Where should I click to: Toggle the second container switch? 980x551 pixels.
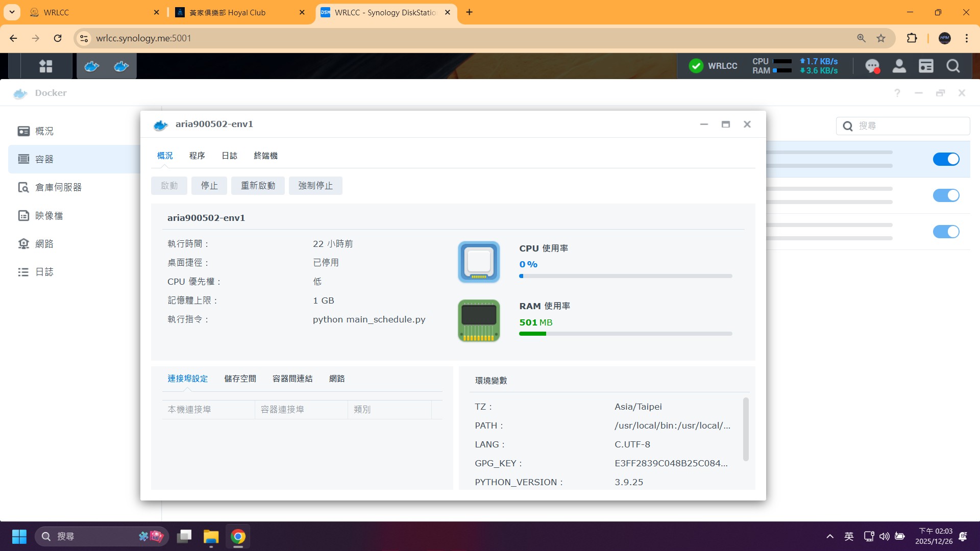coord(946,195)
